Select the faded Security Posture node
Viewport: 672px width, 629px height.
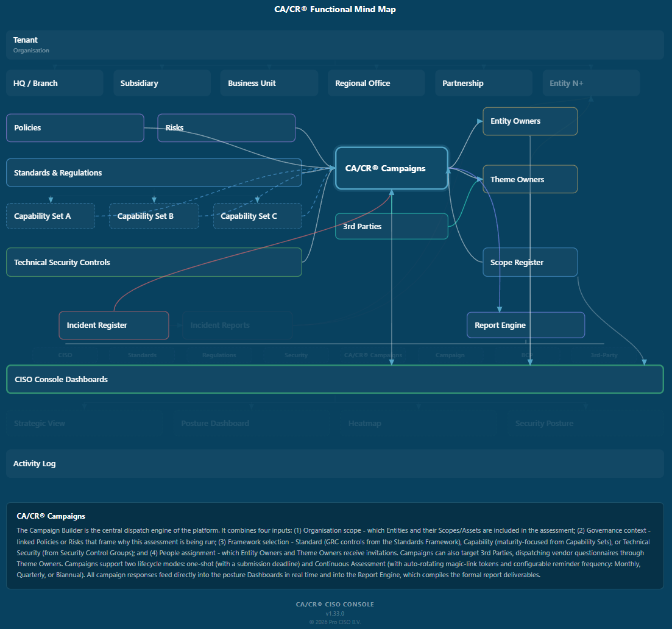click(x=586, y=423)
